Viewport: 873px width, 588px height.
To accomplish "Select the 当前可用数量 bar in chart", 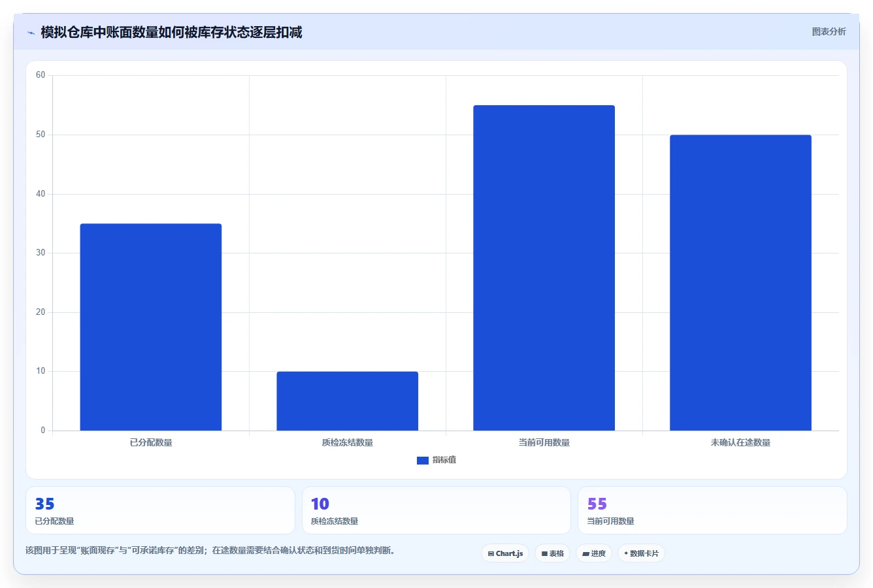I will click(544, 268).
